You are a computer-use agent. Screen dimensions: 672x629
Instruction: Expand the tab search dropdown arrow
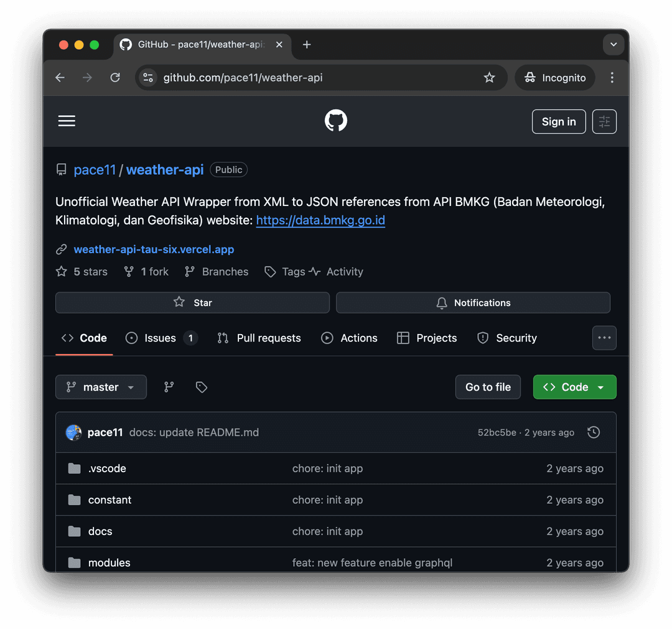tap(614, 45)
